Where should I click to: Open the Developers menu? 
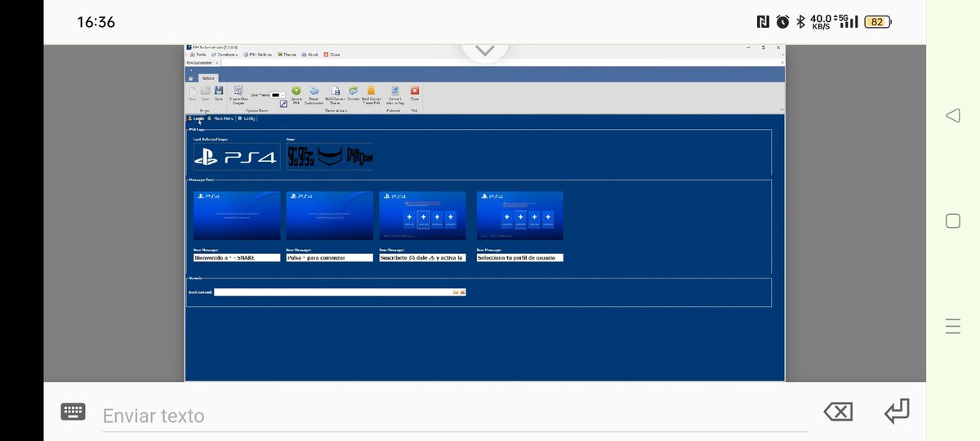click(224, 55)
